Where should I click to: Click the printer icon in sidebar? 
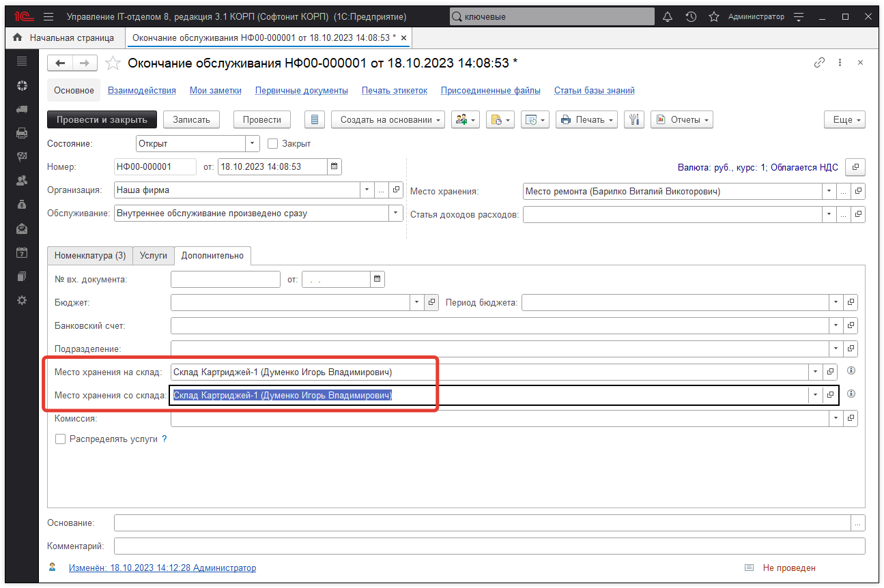click(x=22, y=133)
